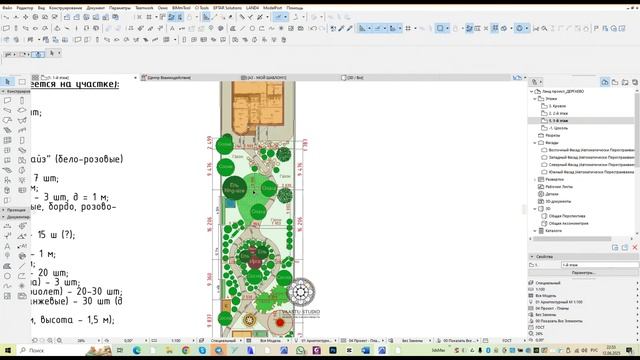Open the Teamwork menu
The image size is (640, 360).
coord(144,8)
